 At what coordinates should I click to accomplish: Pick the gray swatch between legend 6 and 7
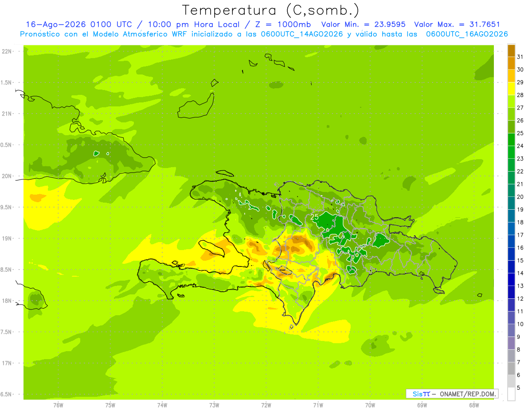click(511, 368)
